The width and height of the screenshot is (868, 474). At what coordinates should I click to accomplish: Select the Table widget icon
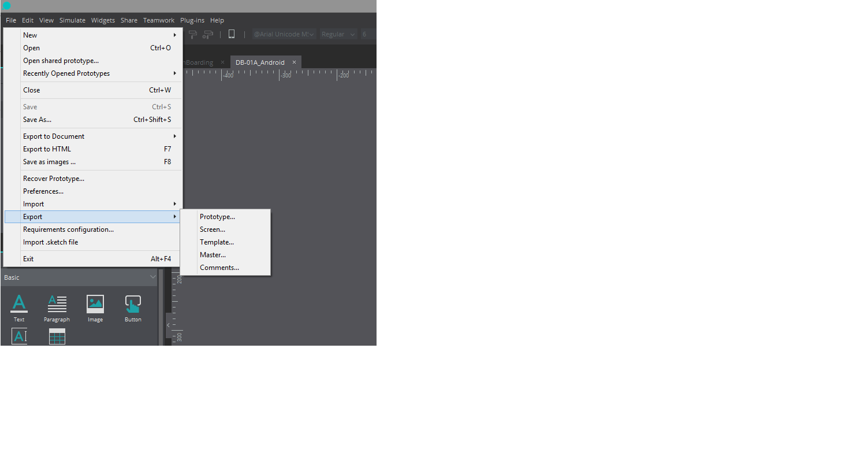tap(57, 336)
